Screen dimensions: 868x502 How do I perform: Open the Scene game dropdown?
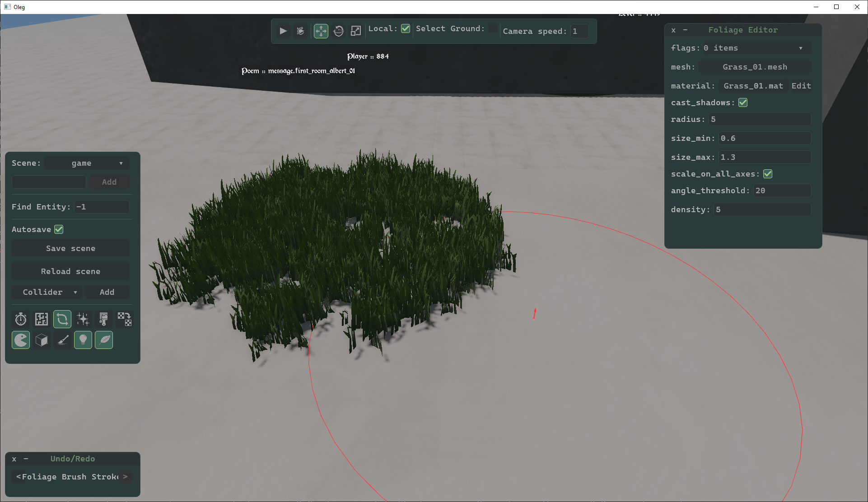[87, 163]
